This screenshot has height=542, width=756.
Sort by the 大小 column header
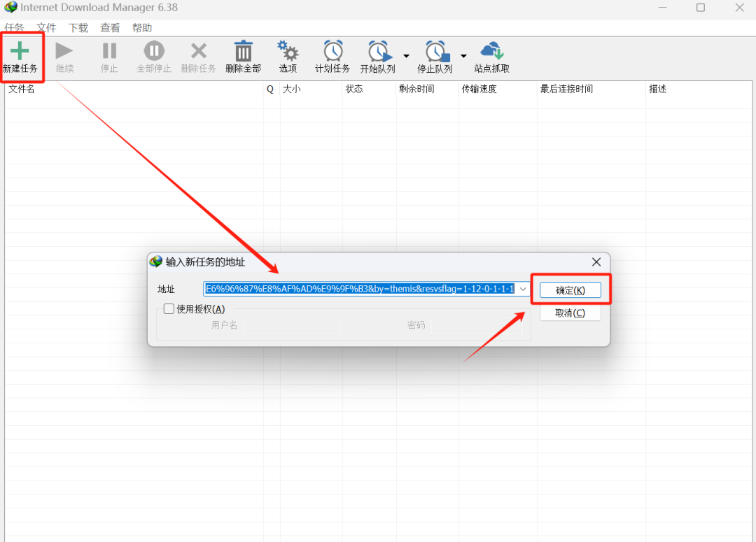point(311,89)
